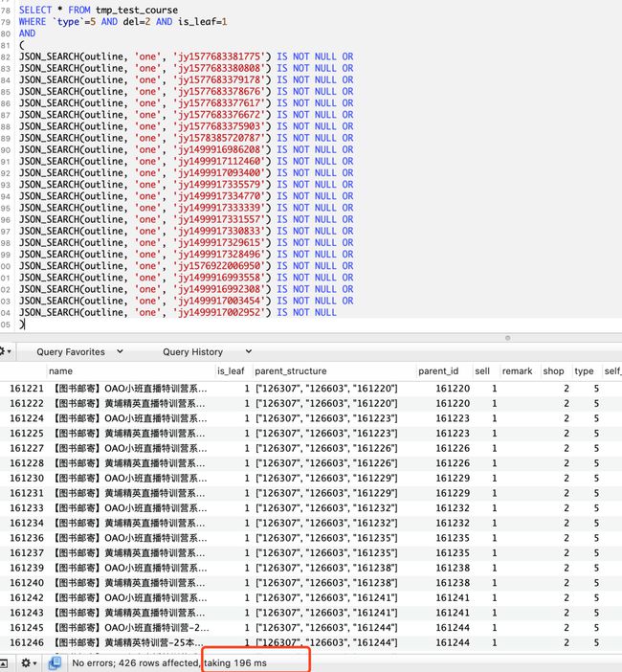Click query line containing 'jy1577683381775'
The width and height of the screenshot is (622, 672).
click(187, 56)
